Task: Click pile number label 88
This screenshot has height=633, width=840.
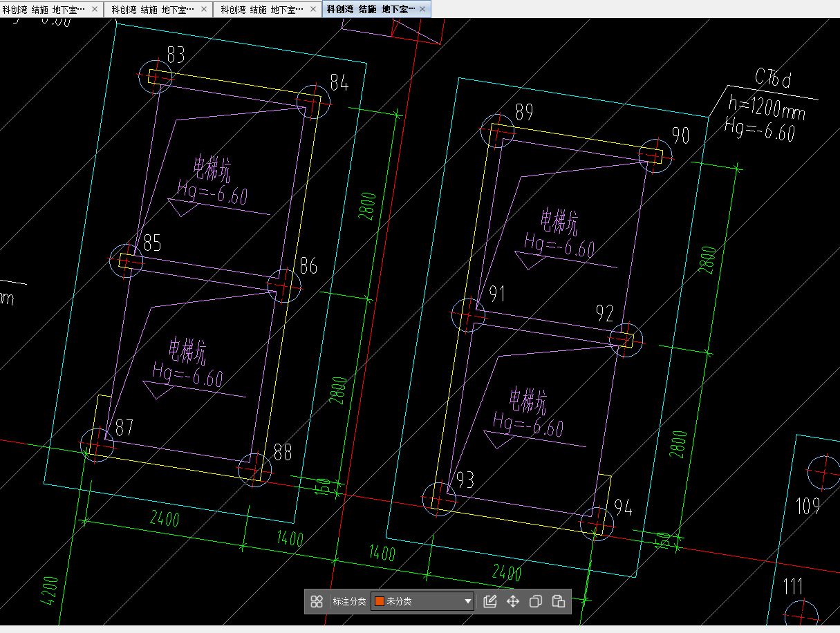Action: point(283,452)
